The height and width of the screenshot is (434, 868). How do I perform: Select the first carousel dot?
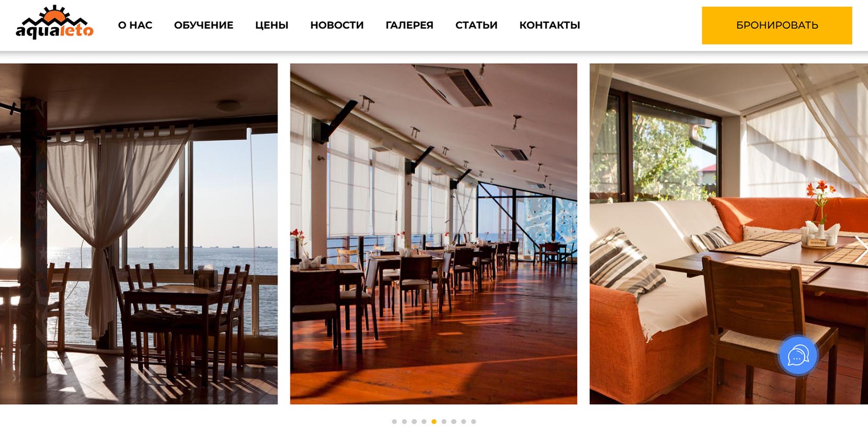coord(394,421)
